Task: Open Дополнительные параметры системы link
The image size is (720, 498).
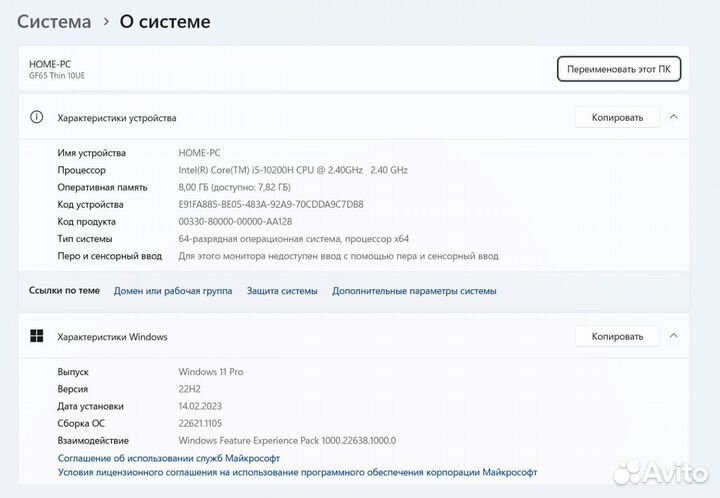Action: pos(414,291)
